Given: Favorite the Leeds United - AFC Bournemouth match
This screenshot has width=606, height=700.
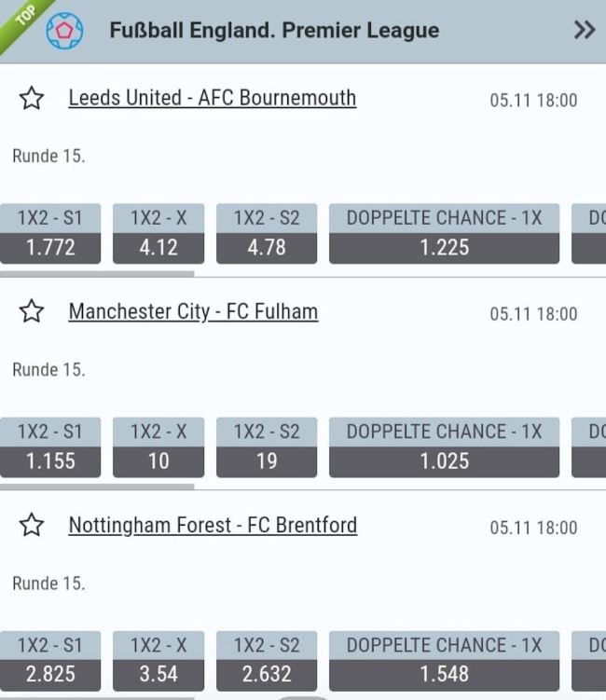Looking at the screenshot, I should [32, 98].
